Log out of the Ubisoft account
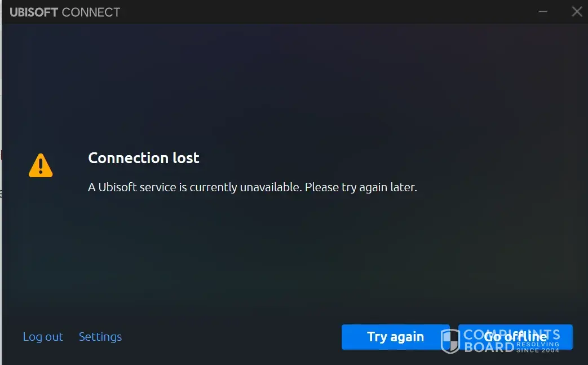The height and width of the screenshot is (365, 588). [43, 337]
